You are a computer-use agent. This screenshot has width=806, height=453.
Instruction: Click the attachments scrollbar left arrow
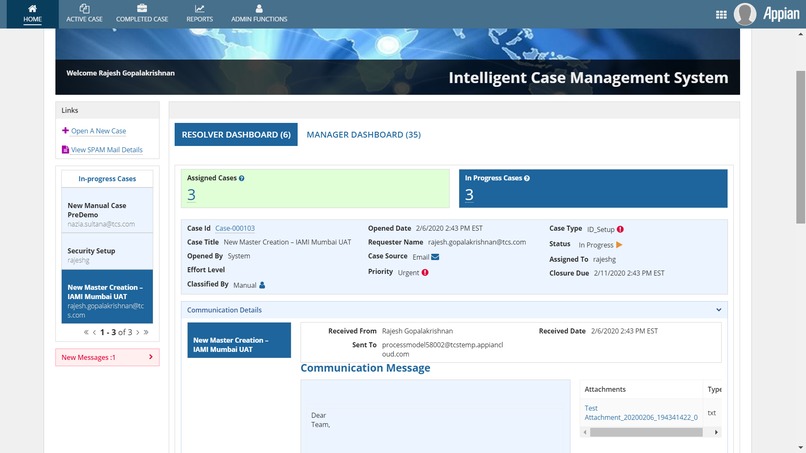pyautogui.click(x=585, y=432)
